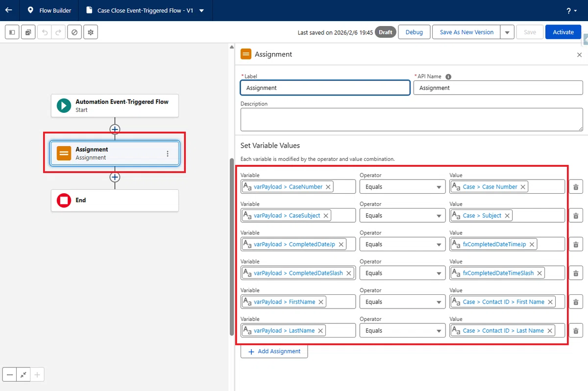This screenshot has width=588, height=391.
Task: Click the circle-slash toolbar icon
Action: click(x=74, y=32)
